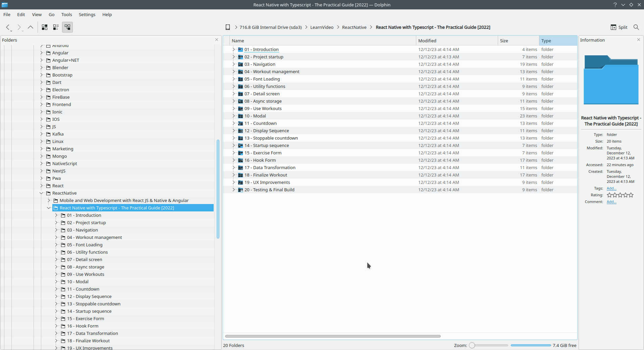Click Add link next to Tags
This screenshot has height=350, width=644.
click(x=611, y=188)
